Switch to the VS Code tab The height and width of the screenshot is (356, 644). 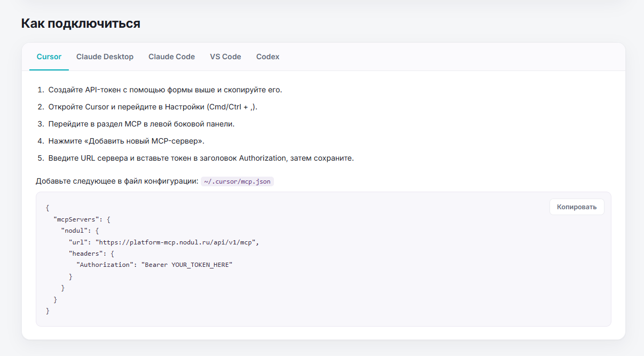pyautogui.click(x=225, y=57)
